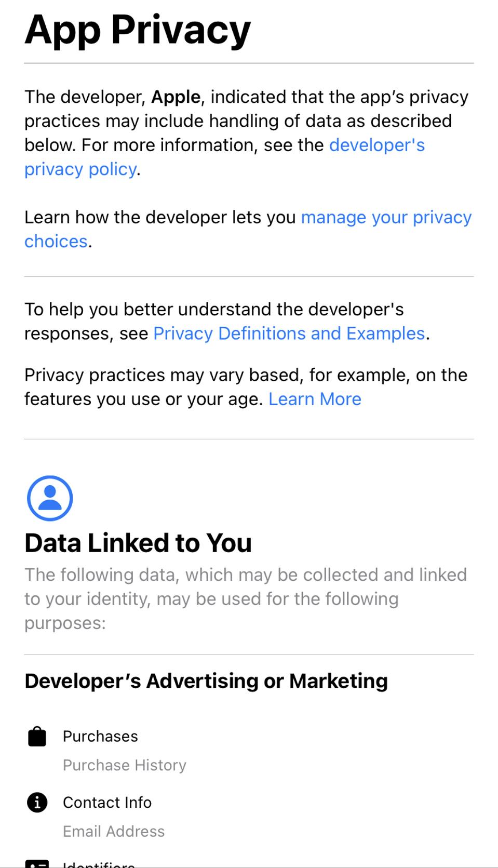View Privacy Definitions and Examples
The height and width of the screenshot is (868, 498).
pyautogui.click(x=289, y=333)
